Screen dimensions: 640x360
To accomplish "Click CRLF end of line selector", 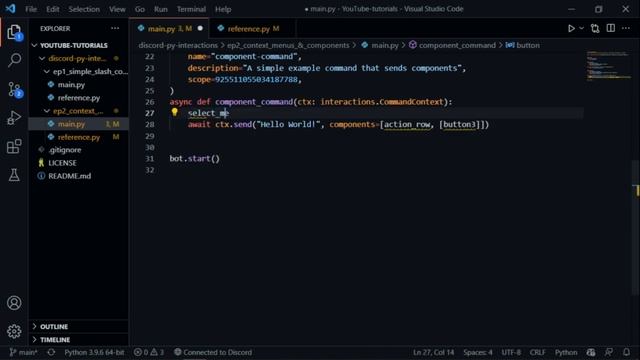I will click(x=537, y=352).
